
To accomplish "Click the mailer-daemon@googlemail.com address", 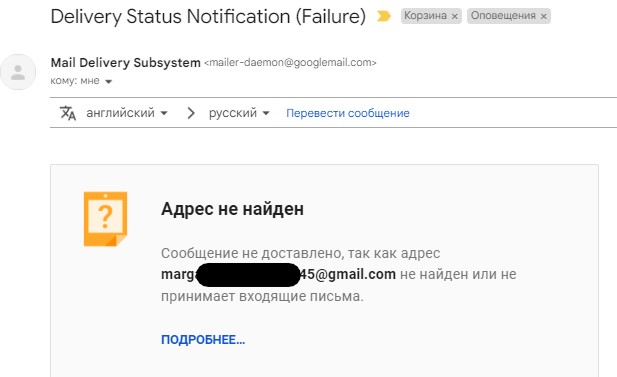I will tap(290, 63).
